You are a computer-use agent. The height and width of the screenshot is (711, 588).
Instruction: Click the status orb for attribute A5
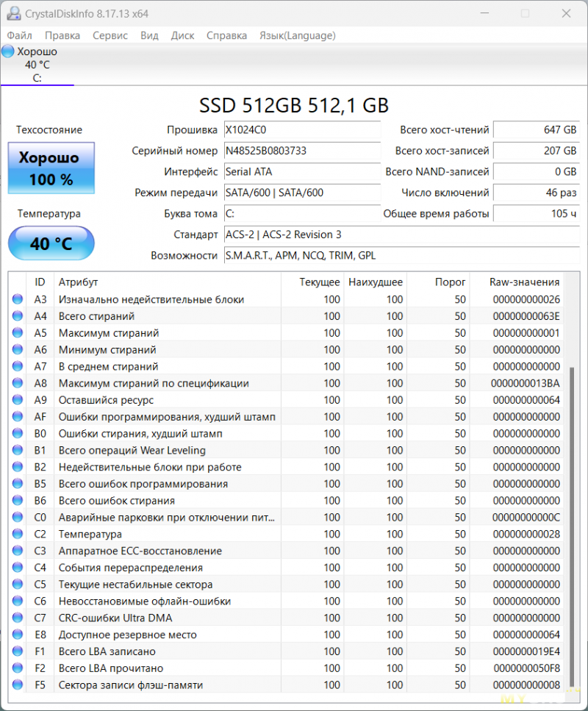pos(18,333)
